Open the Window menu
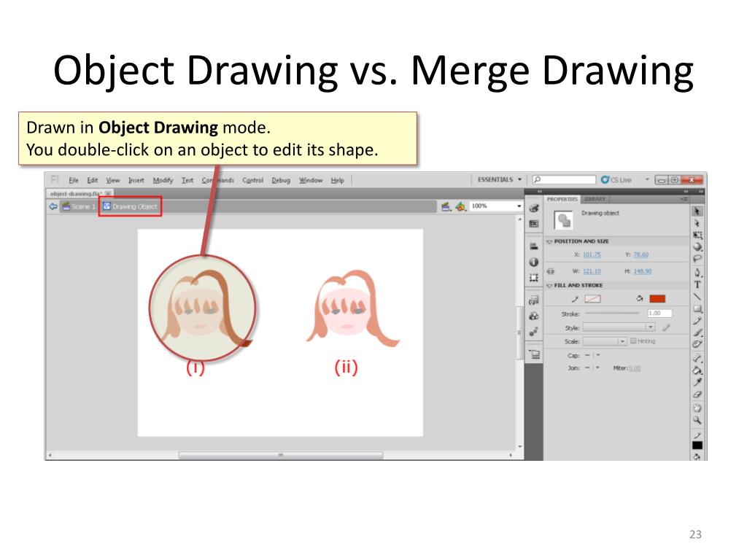The height and width of the screenshot is (560, 747). (x=311, y=180)
